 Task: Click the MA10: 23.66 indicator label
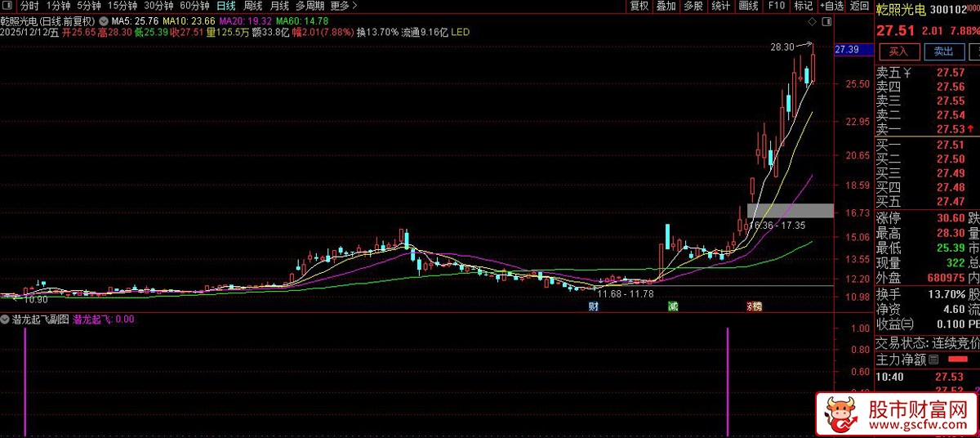pos(189,20)
